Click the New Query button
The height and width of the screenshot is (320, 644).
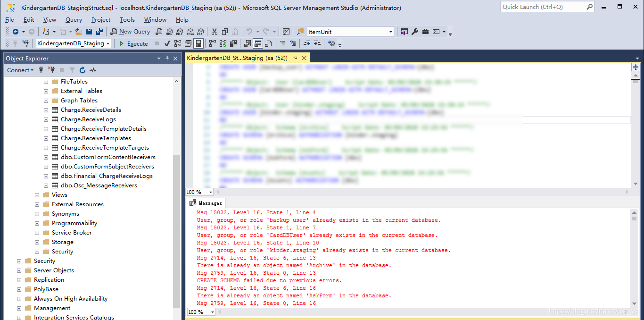tap(130, 32)
